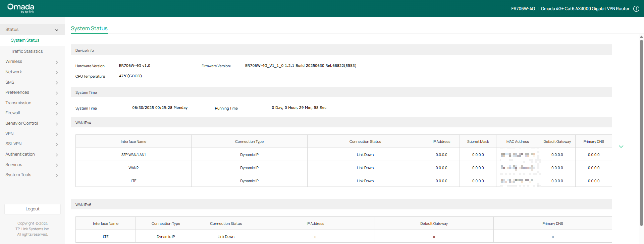The height and width of the screenshot is (244, 644).
Task: Click the System Time section header
Action: [341, 92]
